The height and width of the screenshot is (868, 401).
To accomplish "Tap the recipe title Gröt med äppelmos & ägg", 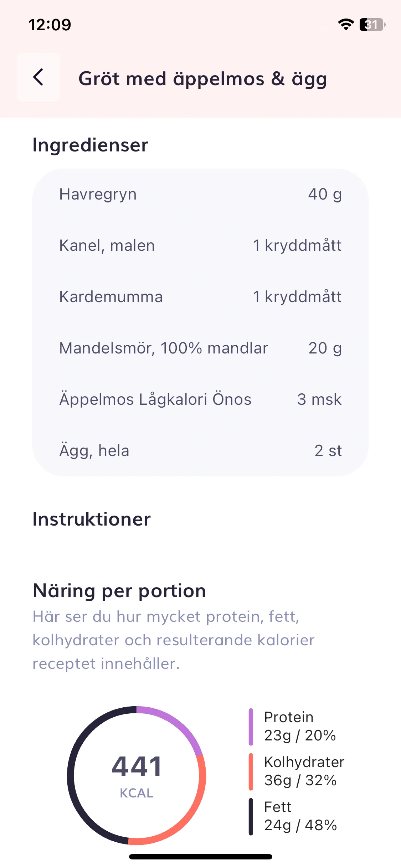I will click(x=202, y=79).
